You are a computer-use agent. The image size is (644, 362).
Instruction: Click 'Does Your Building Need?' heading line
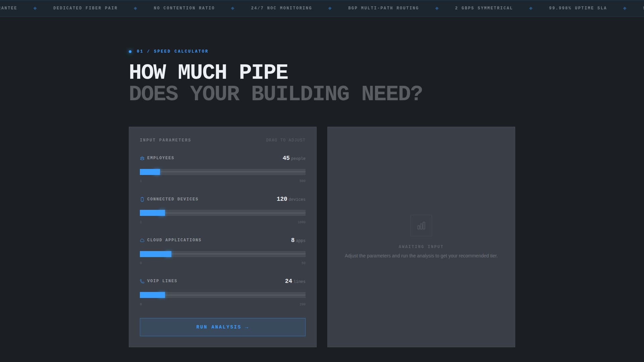click(276, 94)
